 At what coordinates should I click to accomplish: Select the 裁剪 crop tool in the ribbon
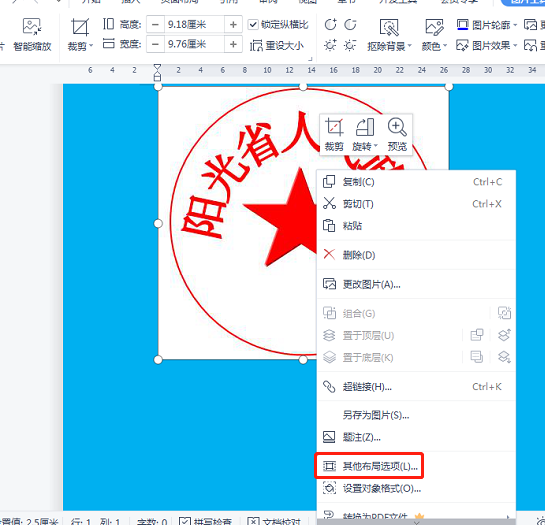tap(80, 27)
